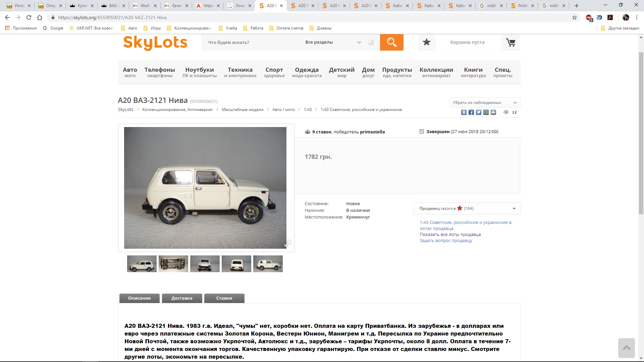Open the shopping cart icon
644x362 pixels.
click(511, 43)
